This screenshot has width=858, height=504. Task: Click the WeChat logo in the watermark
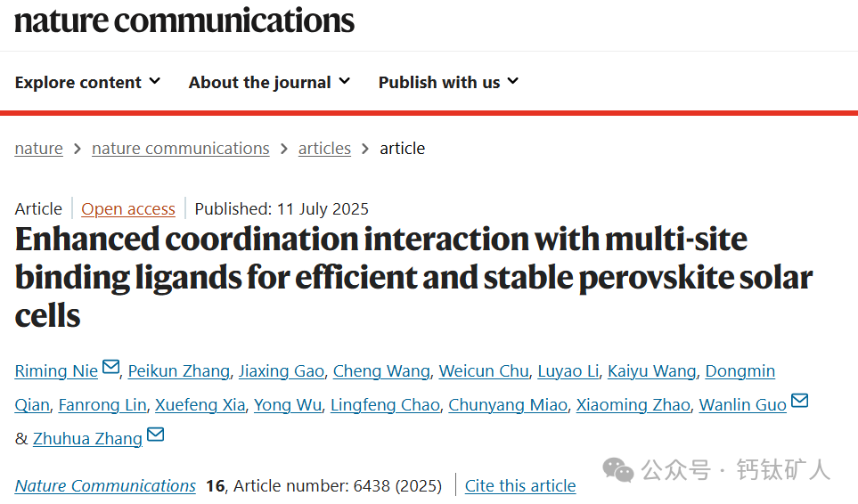pos(618,468)
